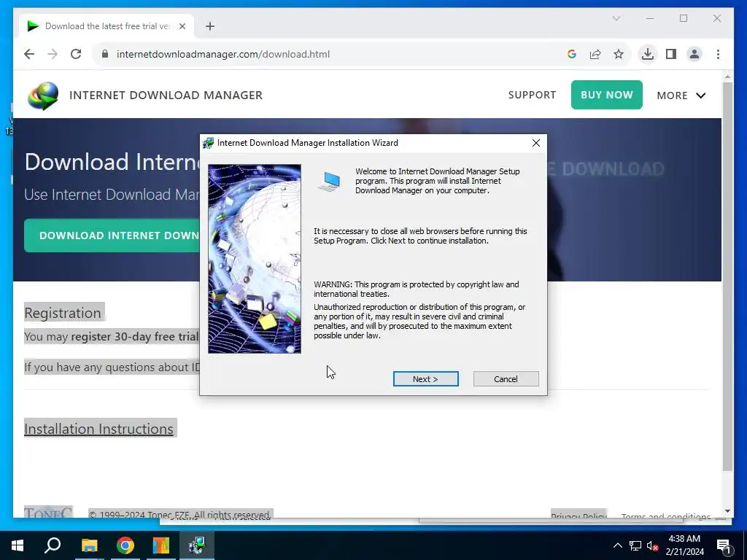The height and width of the screenshot is (560, 747).
Task: Select the Download the latest free trial tab
Action: click(x=107, y=26)
